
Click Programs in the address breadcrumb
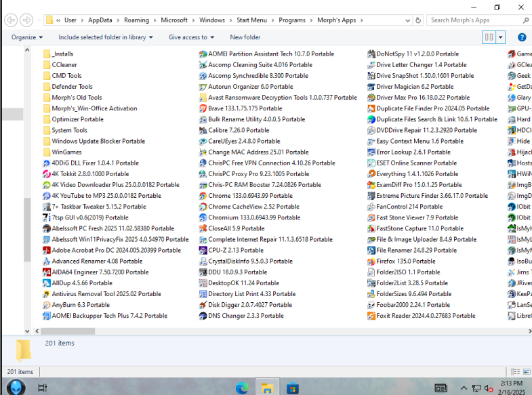292,20
